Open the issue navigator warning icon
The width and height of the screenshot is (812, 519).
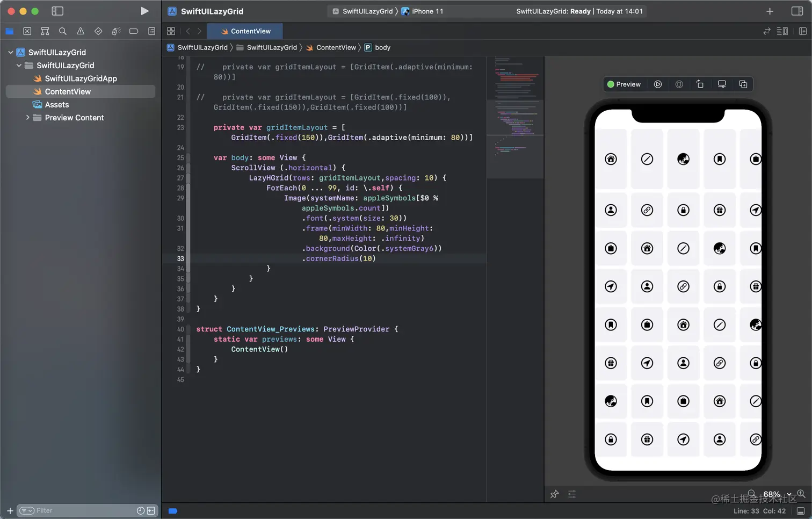pyautogui.click(x=81, y=31)
